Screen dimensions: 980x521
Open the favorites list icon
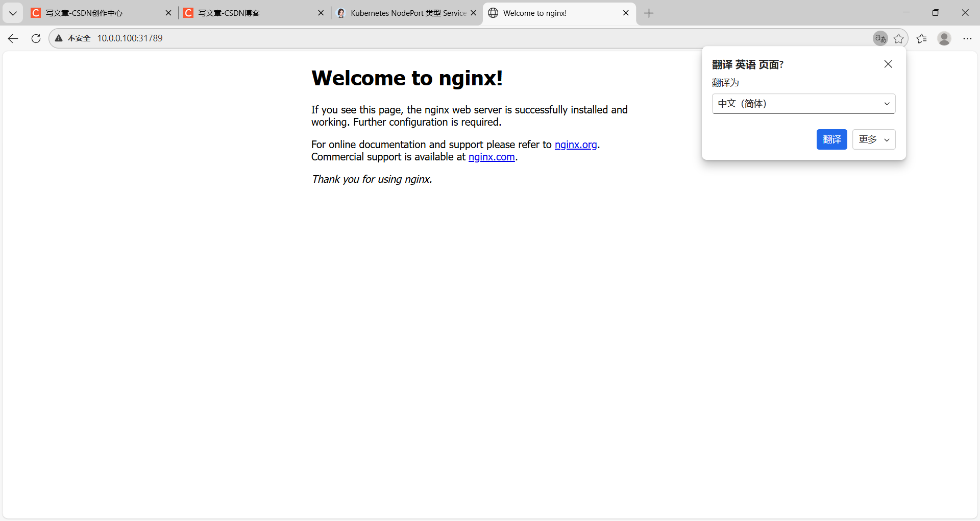click(x=922, y=38)
